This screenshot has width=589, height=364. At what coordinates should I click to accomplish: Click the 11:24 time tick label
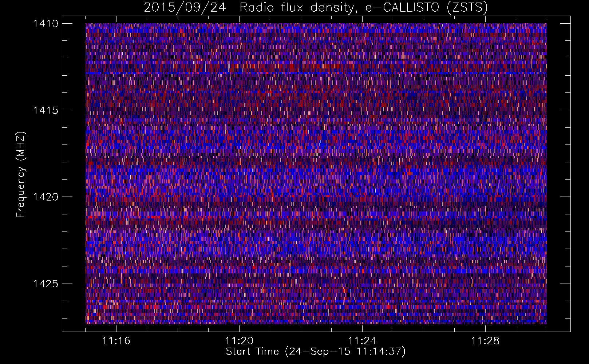pos(362,341)
